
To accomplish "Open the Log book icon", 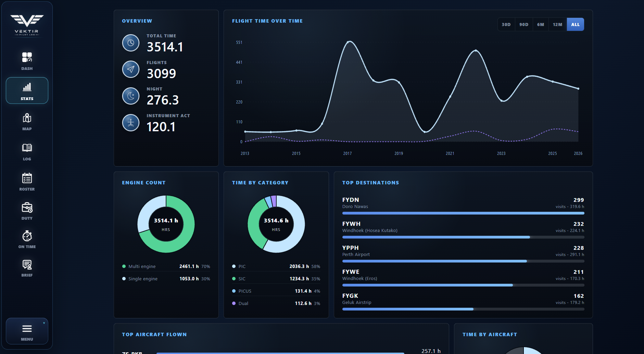I will coord(27,148).
